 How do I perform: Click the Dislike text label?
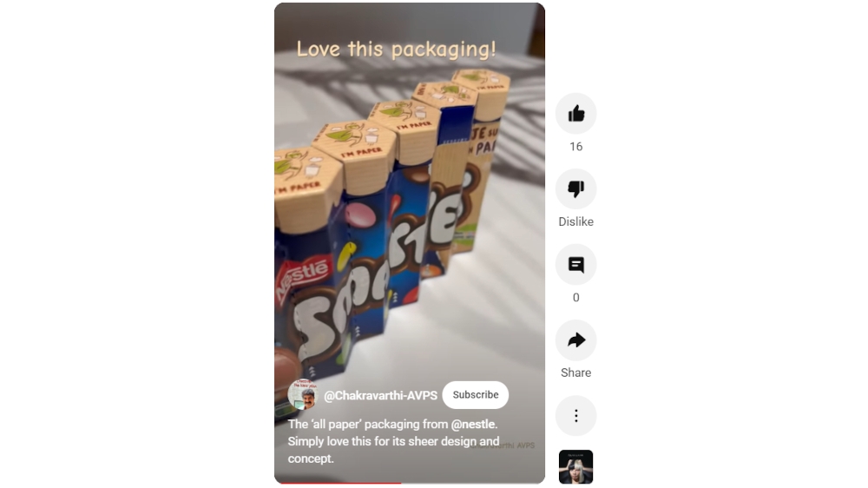click(575, 221)
